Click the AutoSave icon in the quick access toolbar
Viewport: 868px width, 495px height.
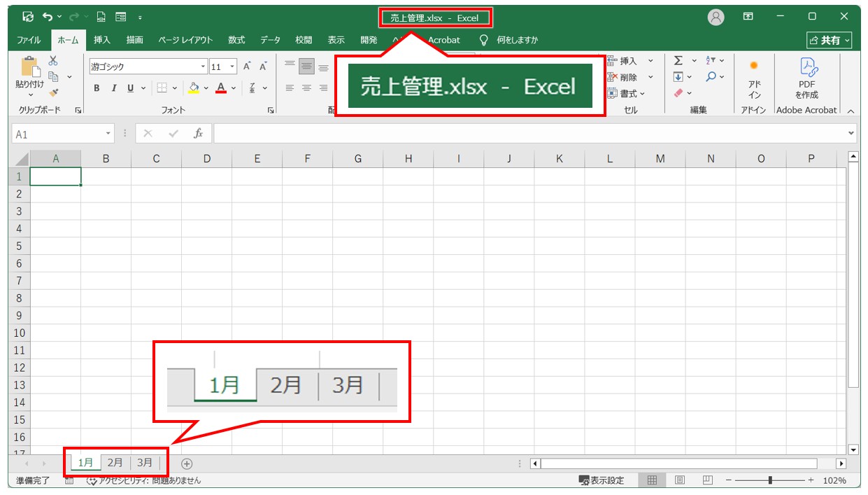click(28, 17)
